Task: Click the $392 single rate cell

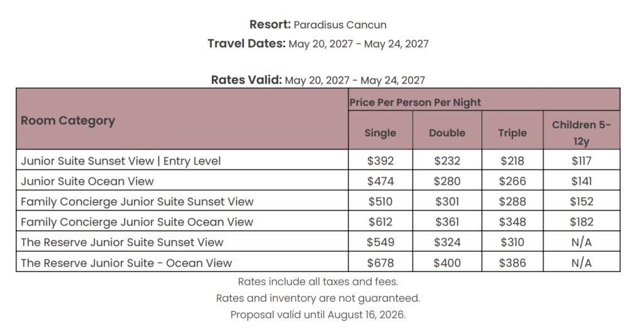Action: [x=380, y=160]
